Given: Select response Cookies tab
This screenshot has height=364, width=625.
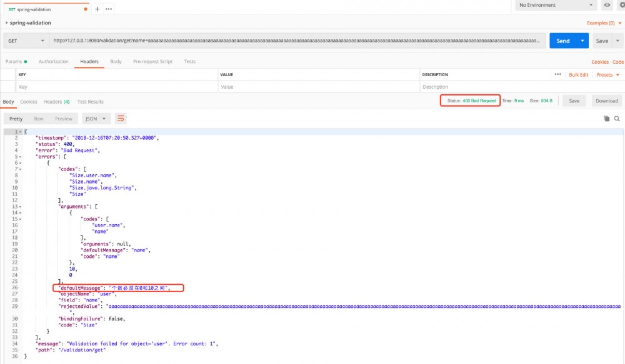Looking at the screenshot, I should tap(29, 102).
